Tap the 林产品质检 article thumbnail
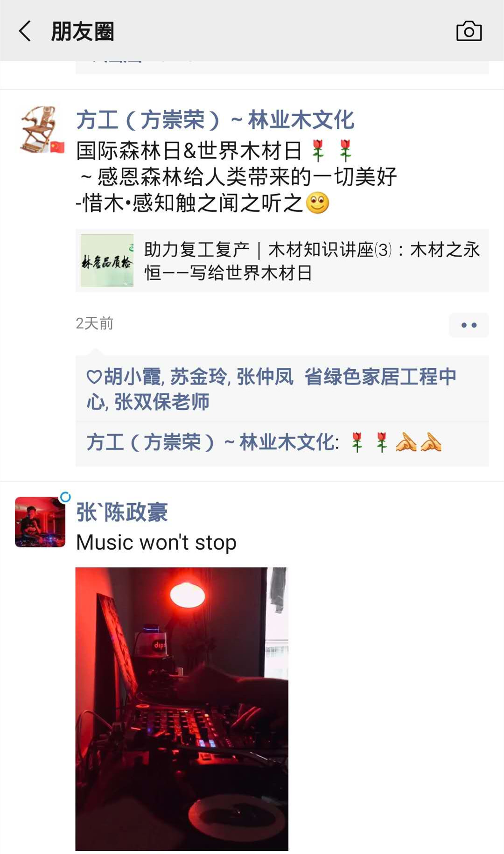 pyautogui.click(x=107, y=260)
